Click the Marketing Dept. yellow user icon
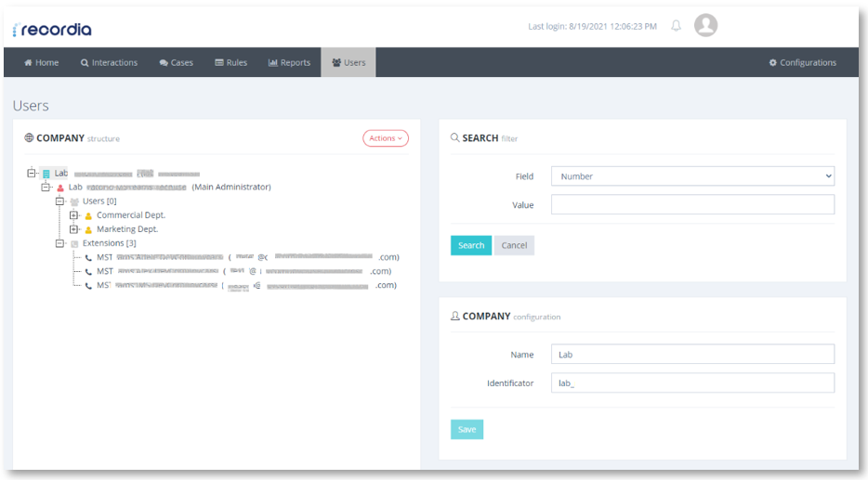The height and width of the screenshot is (480, 868). [x=88, y=229]
